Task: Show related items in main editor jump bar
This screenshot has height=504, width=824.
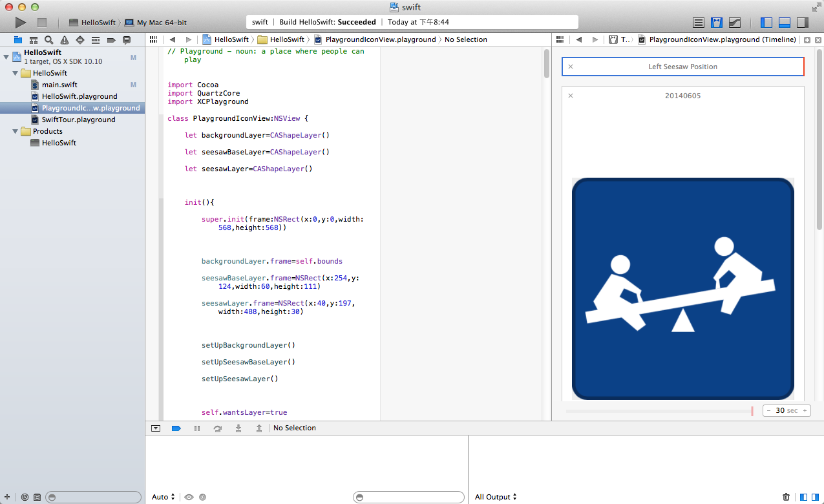Action: 154,39
